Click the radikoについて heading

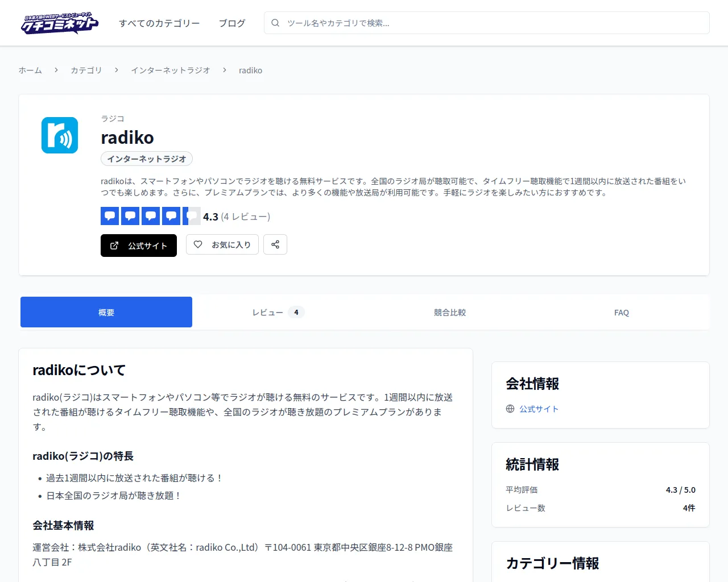(x=79, y=370)
